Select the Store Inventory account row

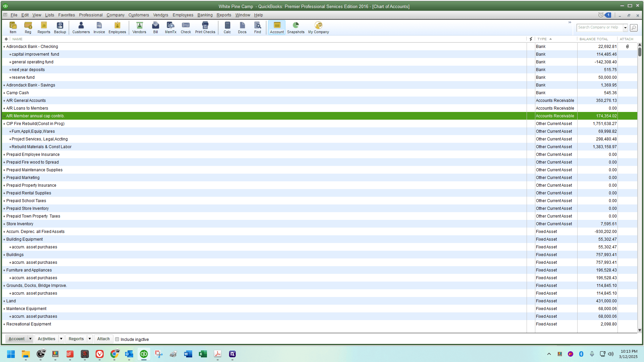(x=319, y=224)
